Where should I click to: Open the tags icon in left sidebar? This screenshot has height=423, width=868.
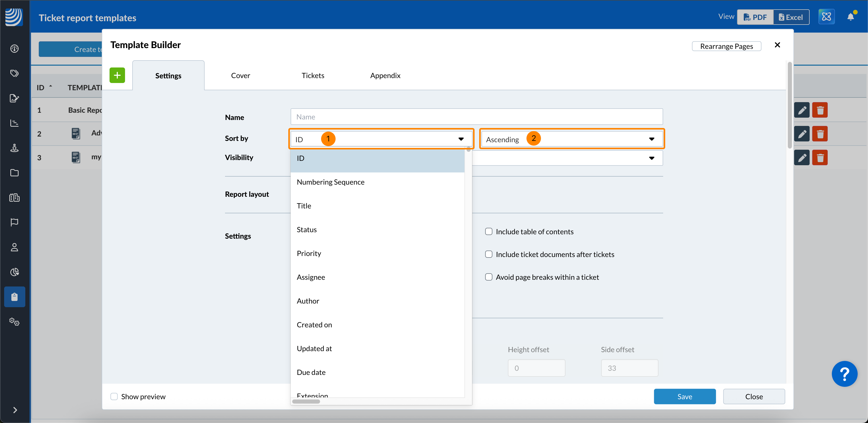tap(14, 73)
